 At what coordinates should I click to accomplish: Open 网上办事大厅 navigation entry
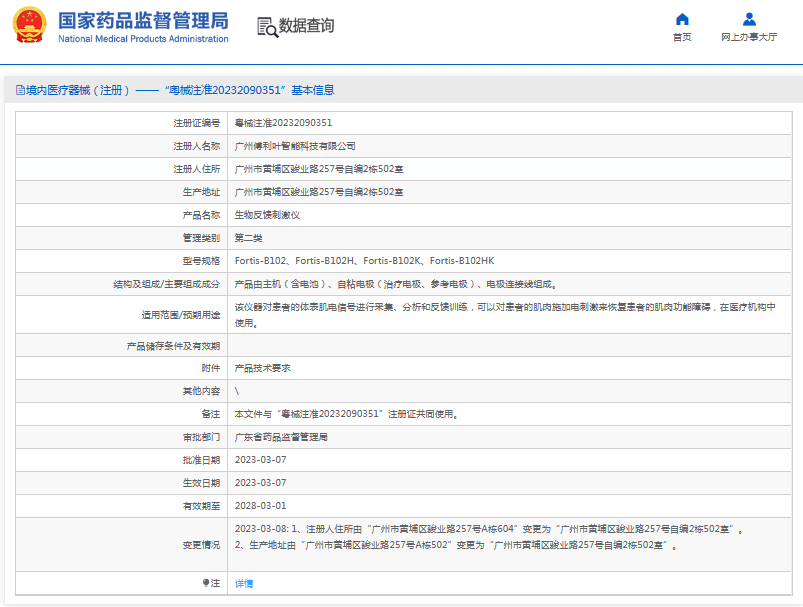(748, 35)
